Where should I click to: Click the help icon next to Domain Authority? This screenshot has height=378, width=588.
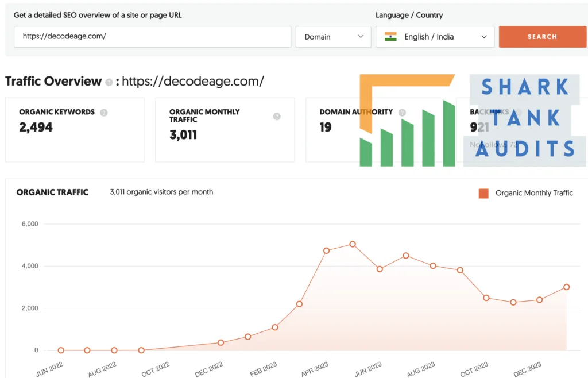tap(402, 113)
